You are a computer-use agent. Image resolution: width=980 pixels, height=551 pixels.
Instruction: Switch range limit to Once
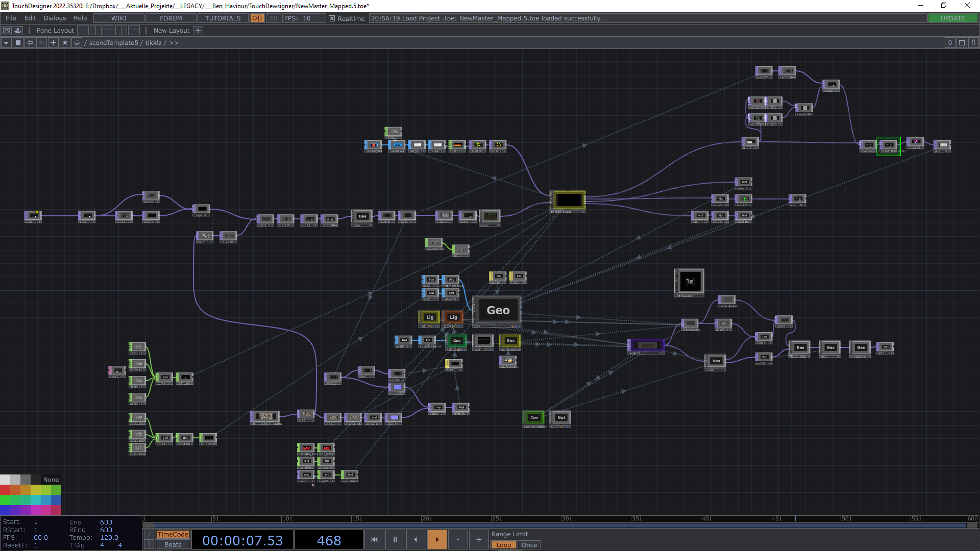pyautogui.click(x=529, y=545)
